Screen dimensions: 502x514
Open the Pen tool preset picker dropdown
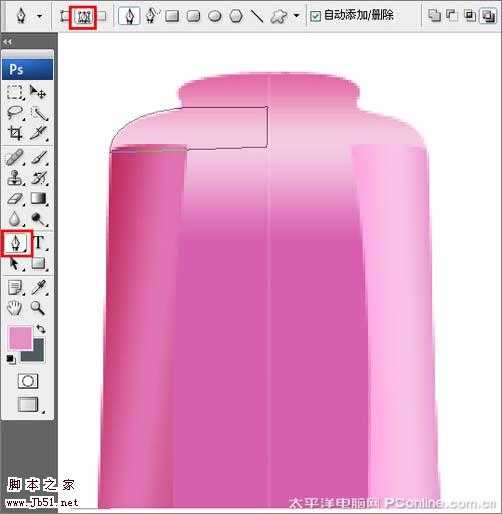click(40, 16)
